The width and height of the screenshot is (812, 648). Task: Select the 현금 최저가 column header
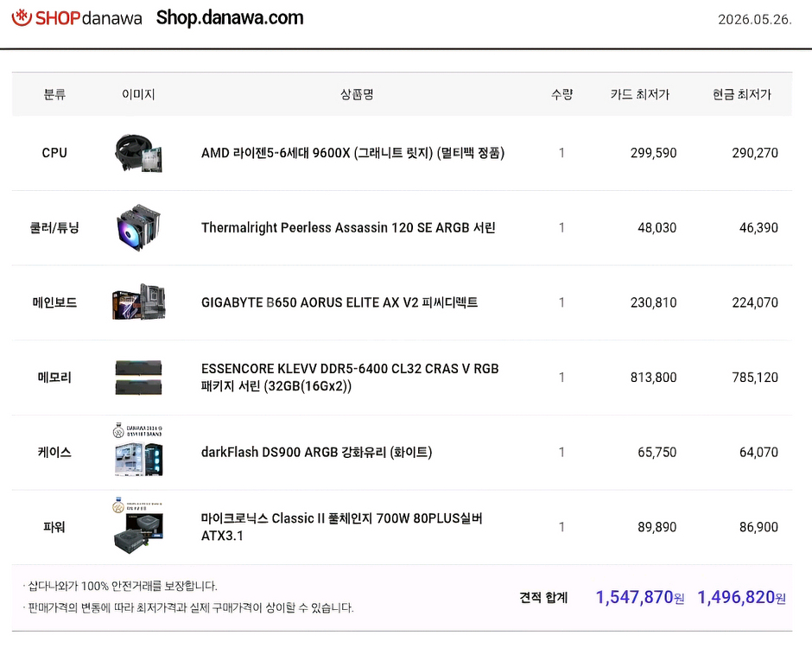click(x=741, y=94)
